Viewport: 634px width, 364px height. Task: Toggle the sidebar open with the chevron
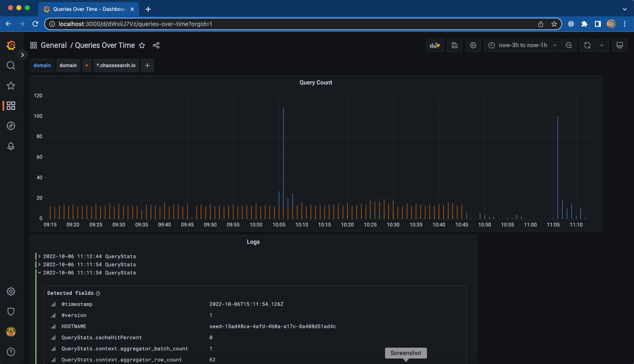click(x=22, y=55)
